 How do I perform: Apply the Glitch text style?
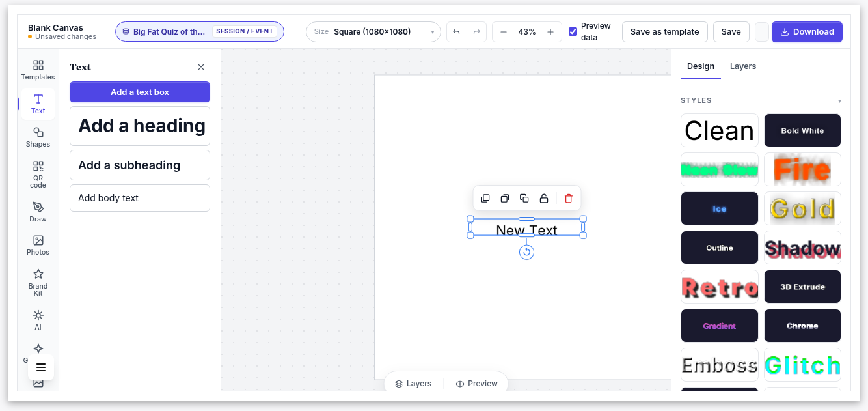[802, 365]
